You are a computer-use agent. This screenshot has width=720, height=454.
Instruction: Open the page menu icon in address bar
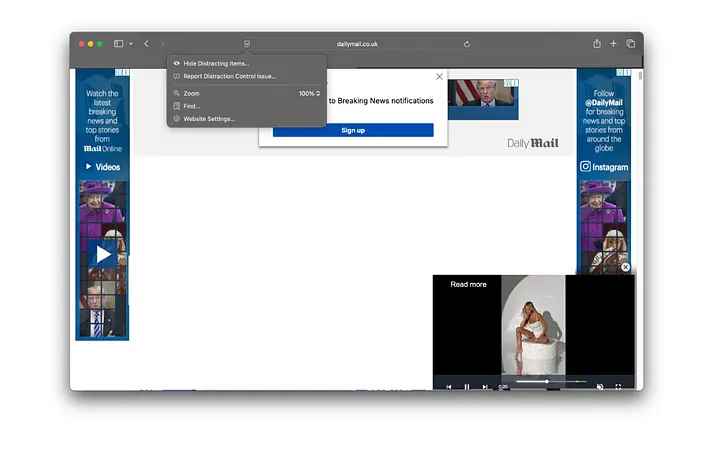pyautogui.click(x=247, y=44)
